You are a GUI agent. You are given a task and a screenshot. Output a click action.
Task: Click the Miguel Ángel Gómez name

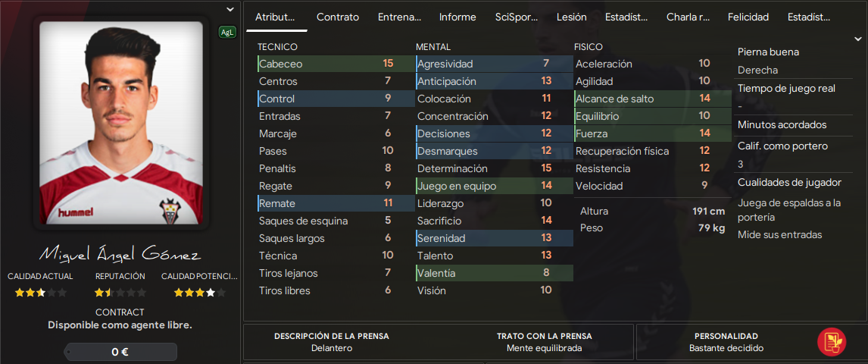[x=120, y=254]
